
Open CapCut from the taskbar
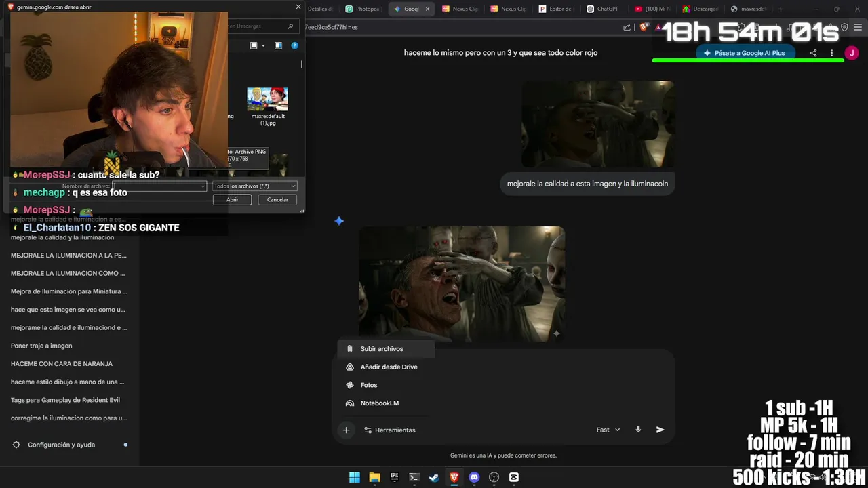pyautogui.click(x=514, y=477)
